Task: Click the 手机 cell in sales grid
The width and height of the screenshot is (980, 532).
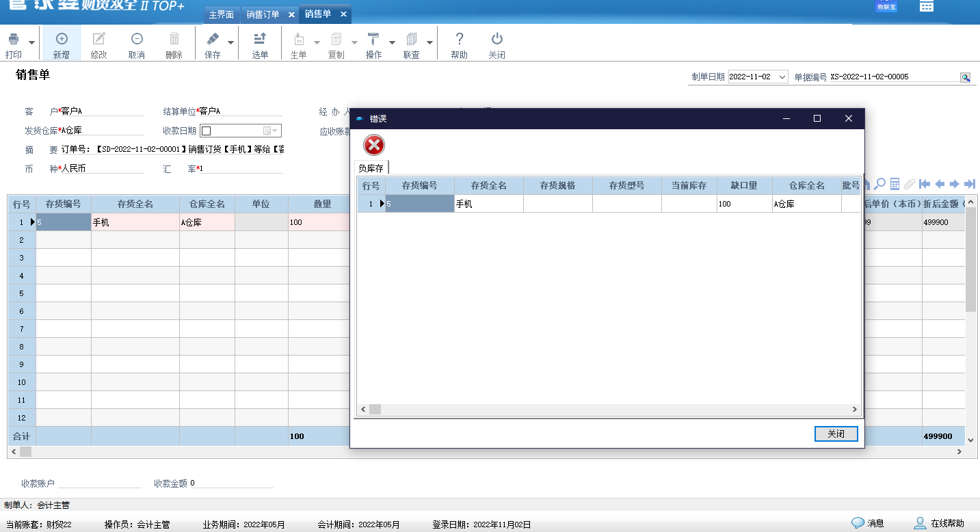Action: click(x=135, y=222)
